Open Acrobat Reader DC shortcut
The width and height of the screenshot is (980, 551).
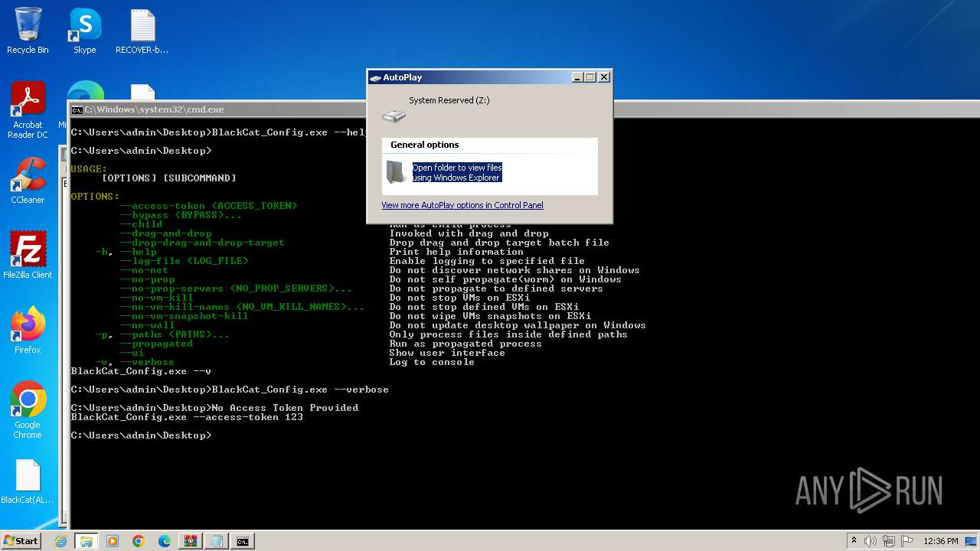[28, 110]
